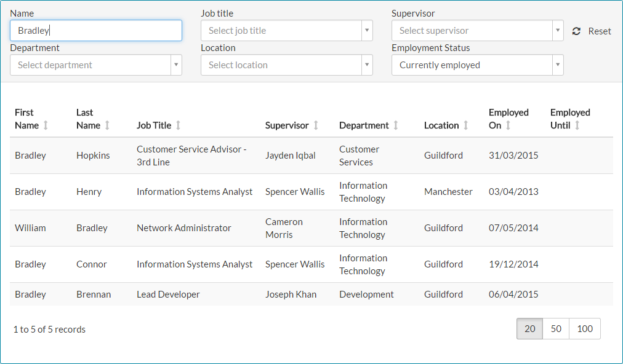Screen dimensions: 623x364
Task: Sort by Last Name column icon
Action: 107,125
